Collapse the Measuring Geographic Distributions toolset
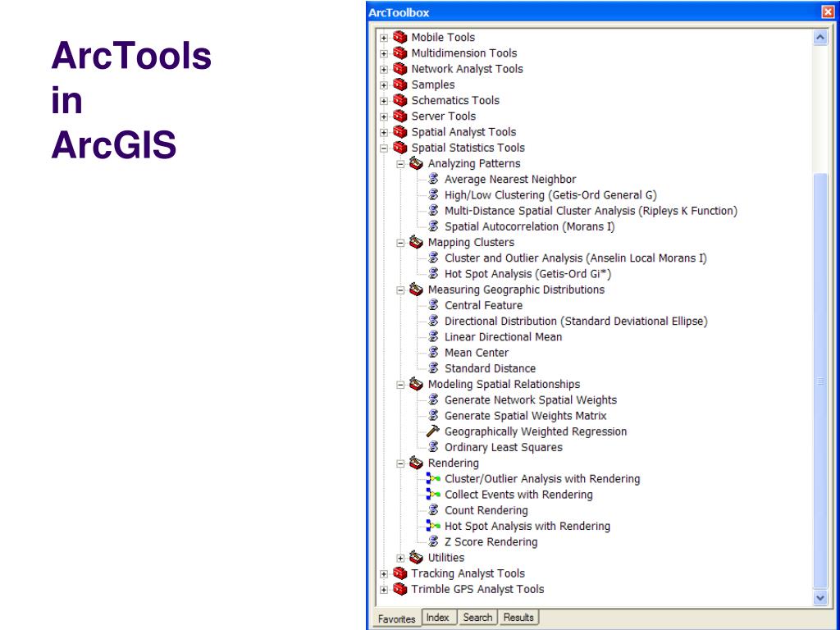 (x=400, y=290)
